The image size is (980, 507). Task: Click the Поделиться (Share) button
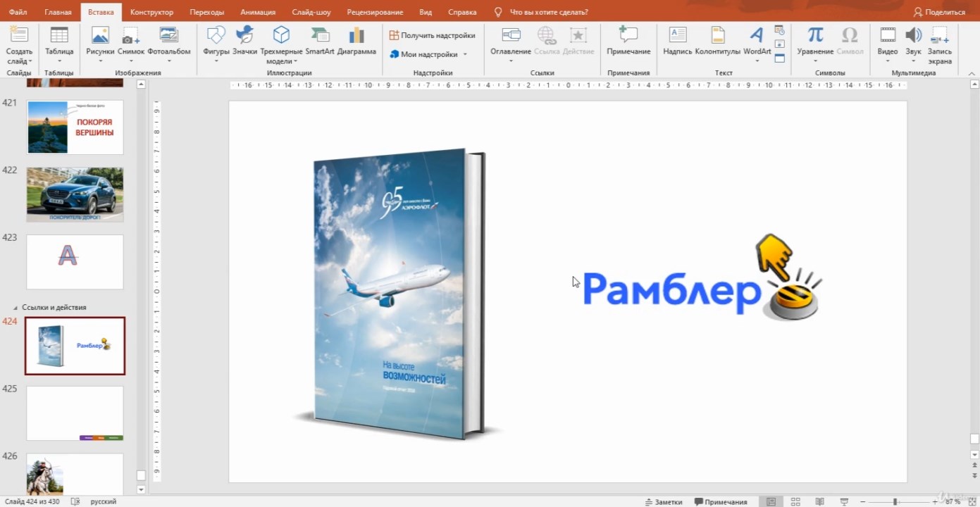coord(939,12)
